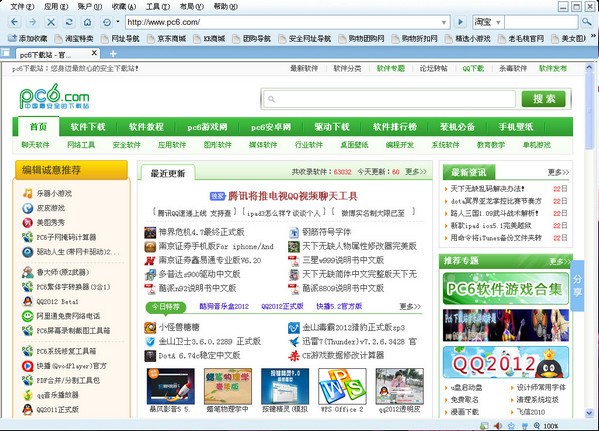Click the tab list icon left of tabs
Viewport: 599px width, 431px height.
point(5,53)
